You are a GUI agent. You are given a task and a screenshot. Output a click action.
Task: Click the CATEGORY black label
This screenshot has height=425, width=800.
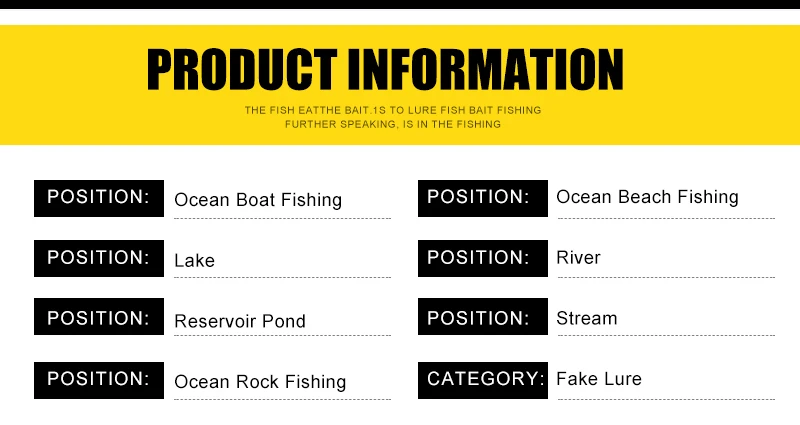tap(483, 380)
